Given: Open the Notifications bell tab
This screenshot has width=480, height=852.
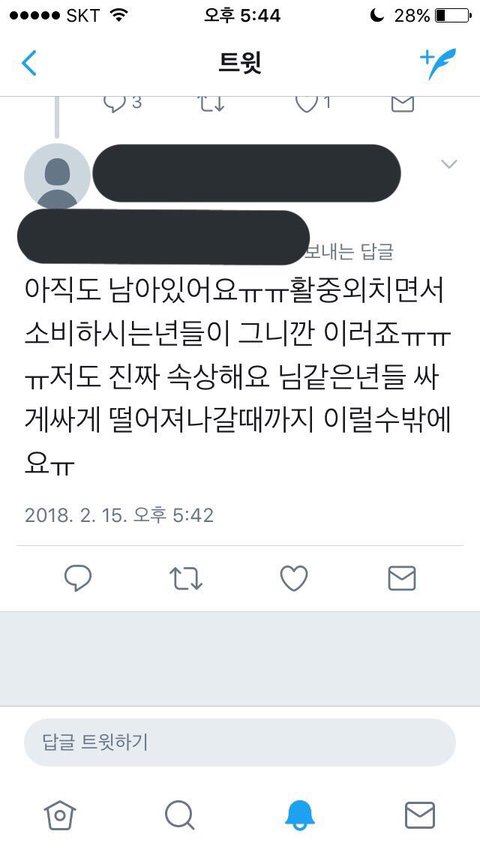Looking at the screenshot, I should pyautogui.click(x=300, y=816).
